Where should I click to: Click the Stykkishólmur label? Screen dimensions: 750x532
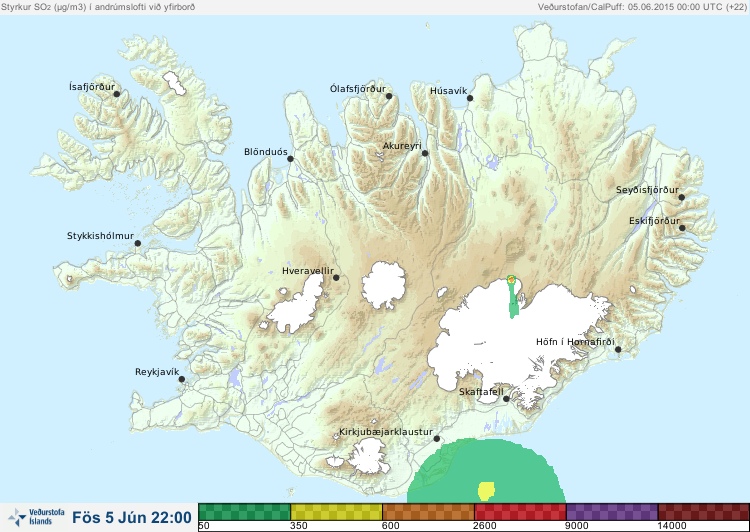coord(100,236)
